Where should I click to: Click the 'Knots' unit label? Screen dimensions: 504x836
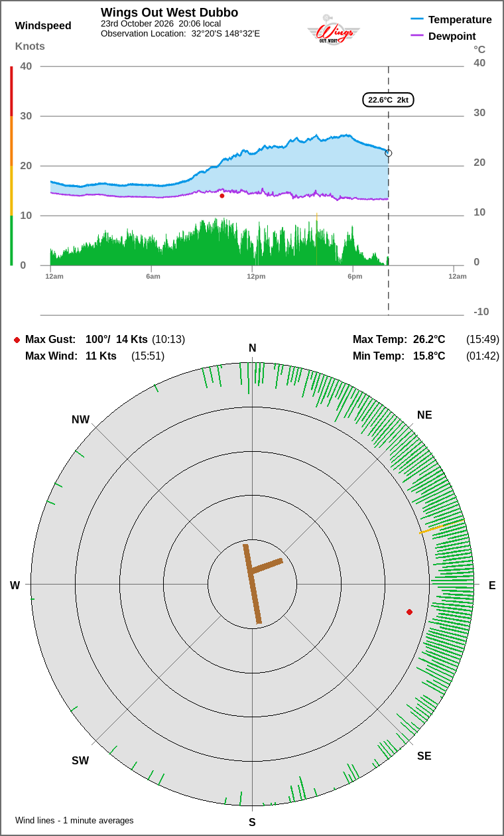click(30, 46)
